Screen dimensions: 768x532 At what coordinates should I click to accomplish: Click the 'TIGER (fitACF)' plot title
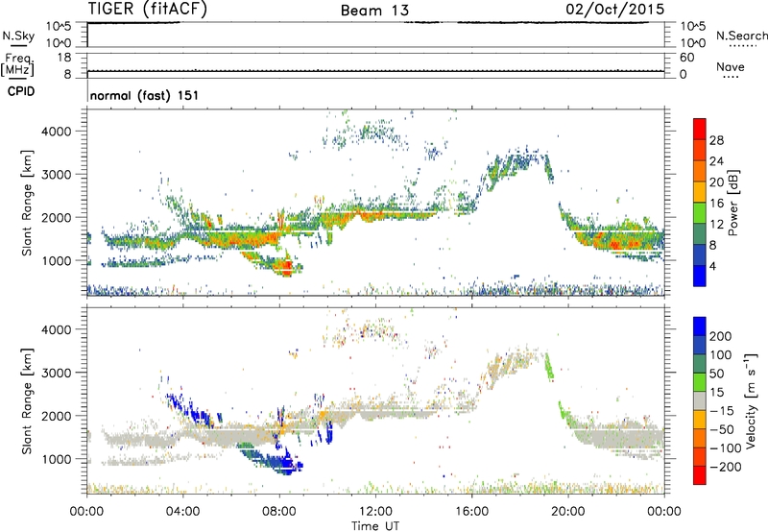148,10
